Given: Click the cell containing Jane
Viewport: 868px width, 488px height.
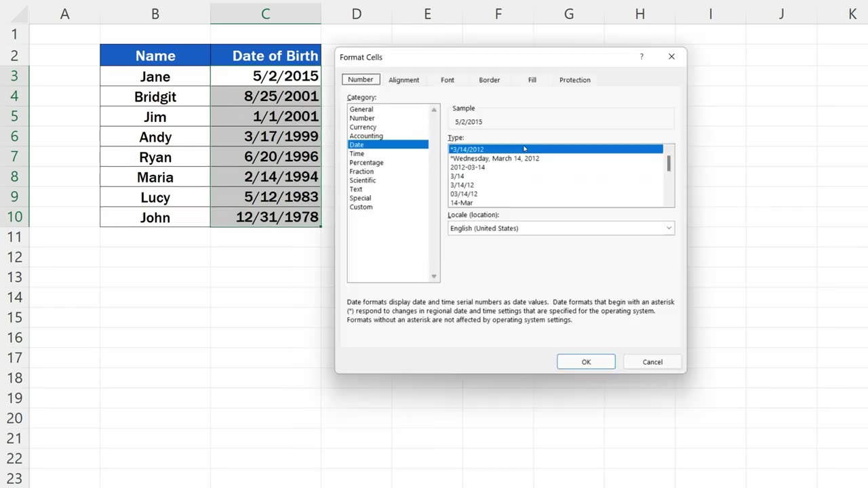Looking at the screenshot, I should click(x=155, y=76).
